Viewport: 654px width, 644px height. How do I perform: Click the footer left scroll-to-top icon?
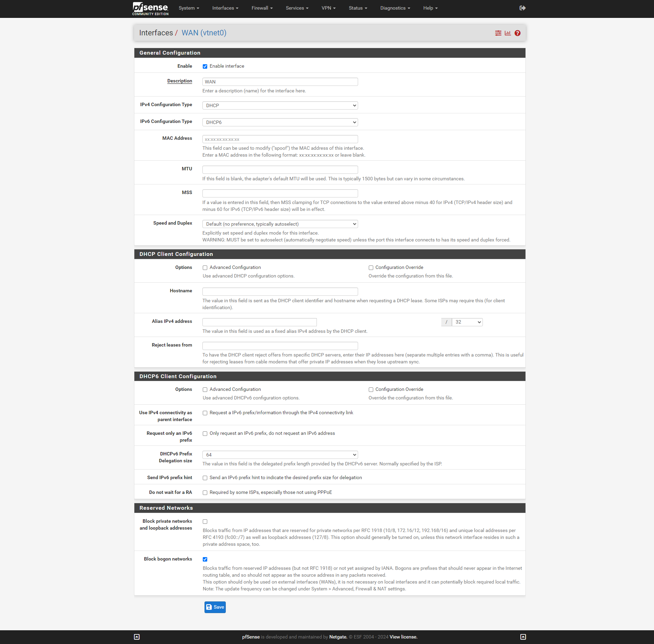137,637
